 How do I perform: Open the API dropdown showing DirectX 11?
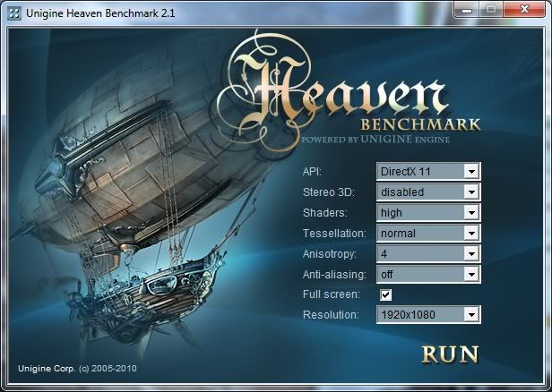(428, 172)
